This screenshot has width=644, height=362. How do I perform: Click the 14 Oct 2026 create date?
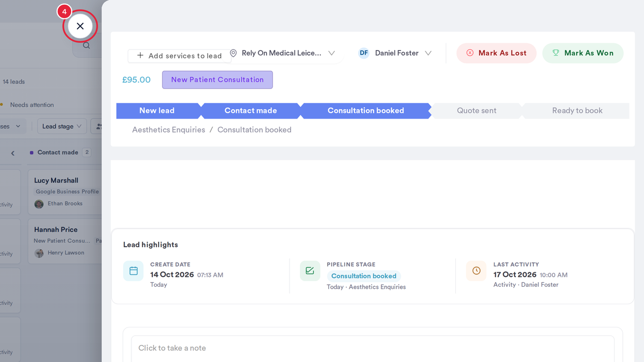[172, 275]
